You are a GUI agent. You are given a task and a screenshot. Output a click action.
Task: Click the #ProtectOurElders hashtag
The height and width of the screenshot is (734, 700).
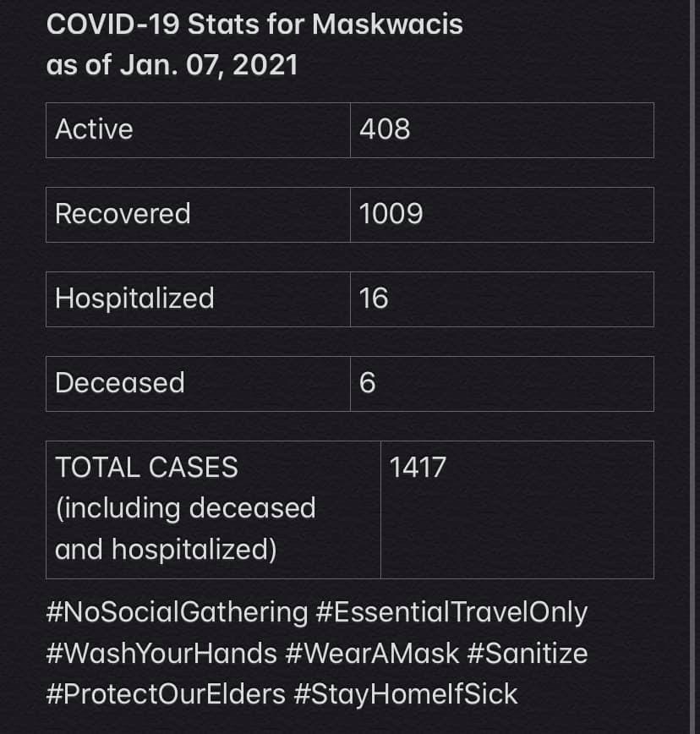167,694
